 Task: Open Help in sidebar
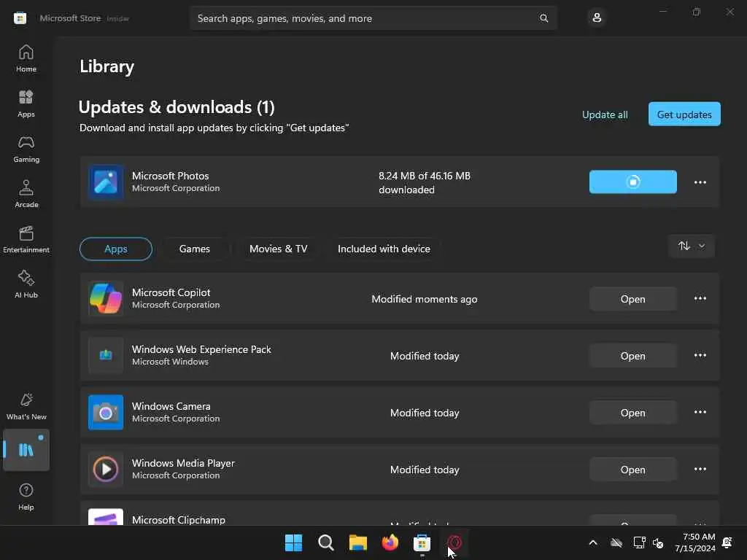26,497
